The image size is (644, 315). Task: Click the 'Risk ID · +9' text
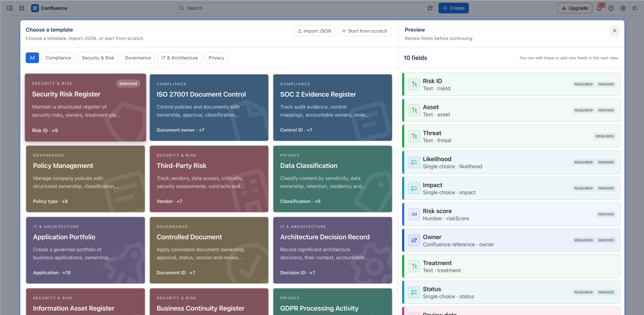(45, 130)
